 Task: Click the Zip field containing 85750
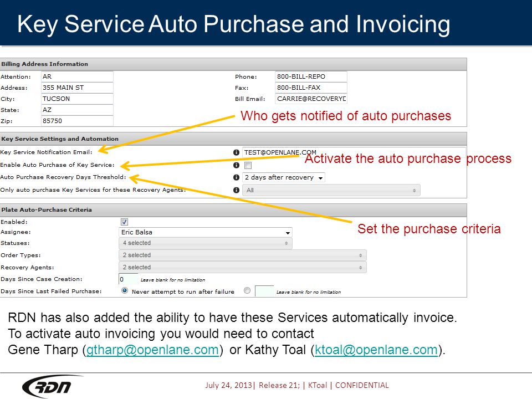(77, 121)
